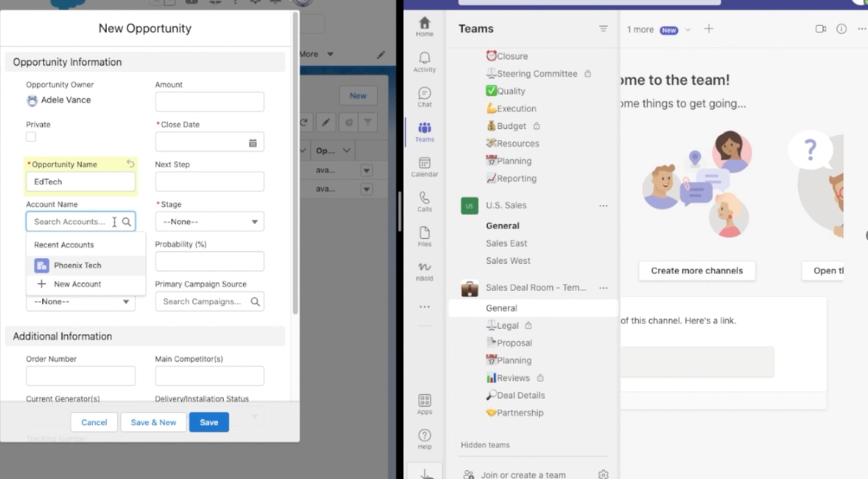Image resolution: width=868 pixels, height=479 pixels.
Task: Choose New Account from the account list
Action: (77, 284)
